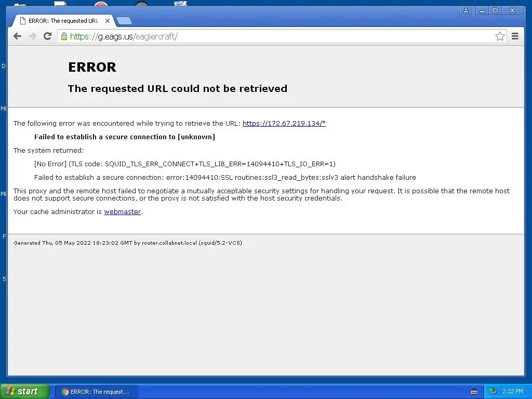Maximize the Chrome window

point(495,10)
